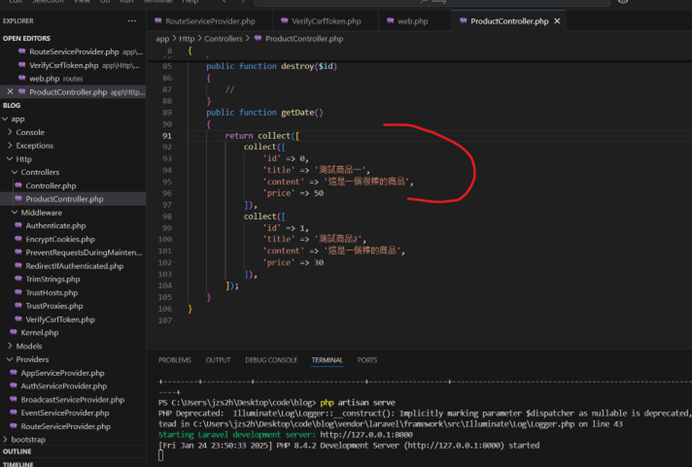Open AppServiceProvider.php file
Image resolution: width=692 pixels, height=467 pixels.
click(62, 373)
